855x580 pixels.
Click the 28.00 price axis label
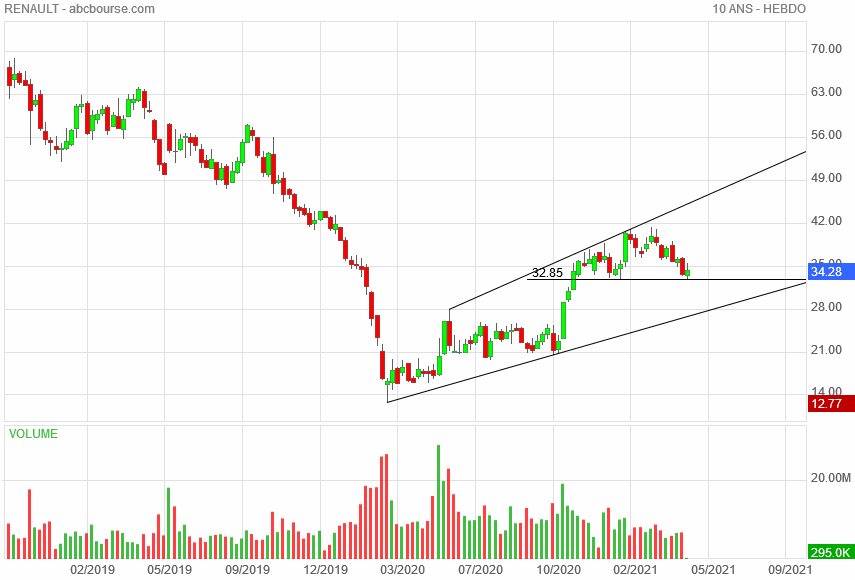click(x=826, y=307)
